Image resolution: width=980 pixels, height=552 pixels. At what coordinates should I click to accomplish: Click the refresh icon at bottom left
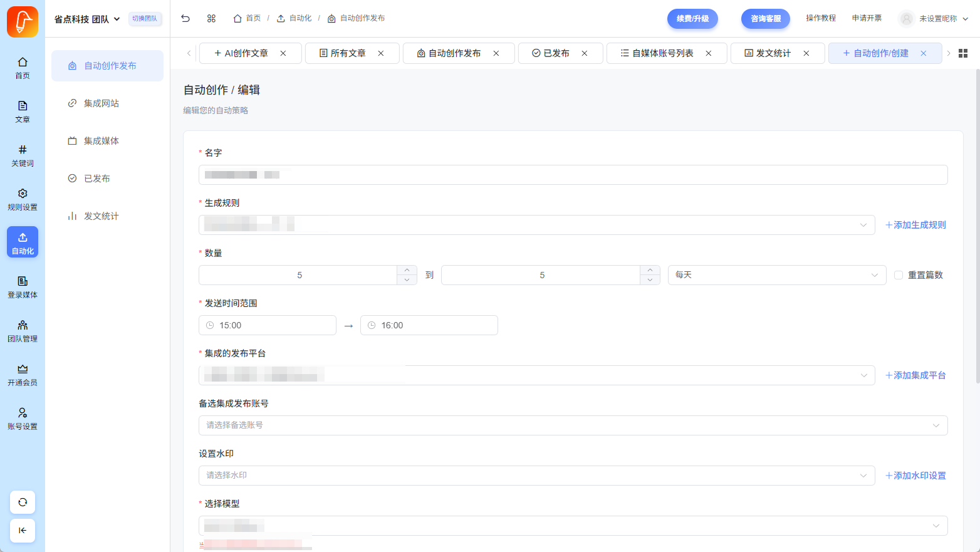coord(23,502)
